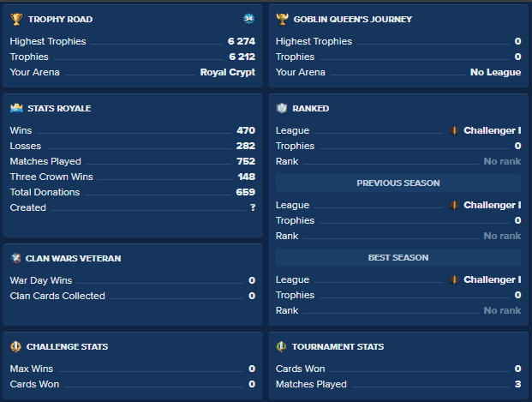
Task: Click the War Day Wins row
Action: click(132, 280)
